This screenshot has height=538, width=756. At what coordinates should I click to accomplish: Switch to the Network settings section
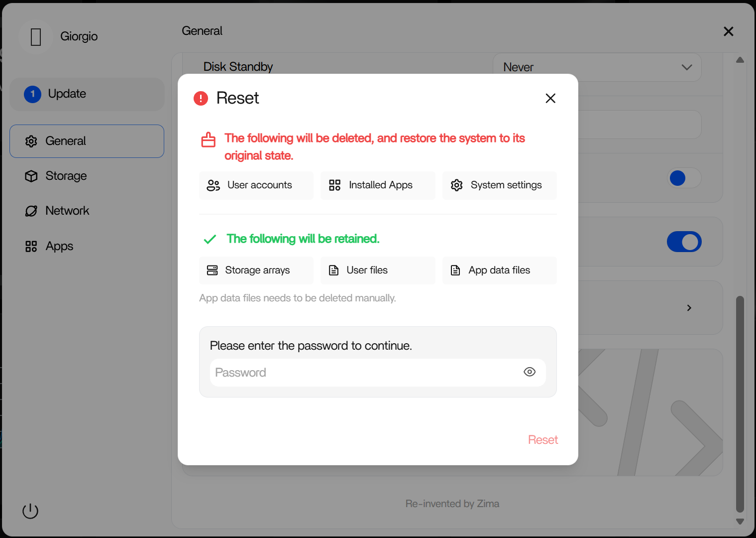click(67, 211)
